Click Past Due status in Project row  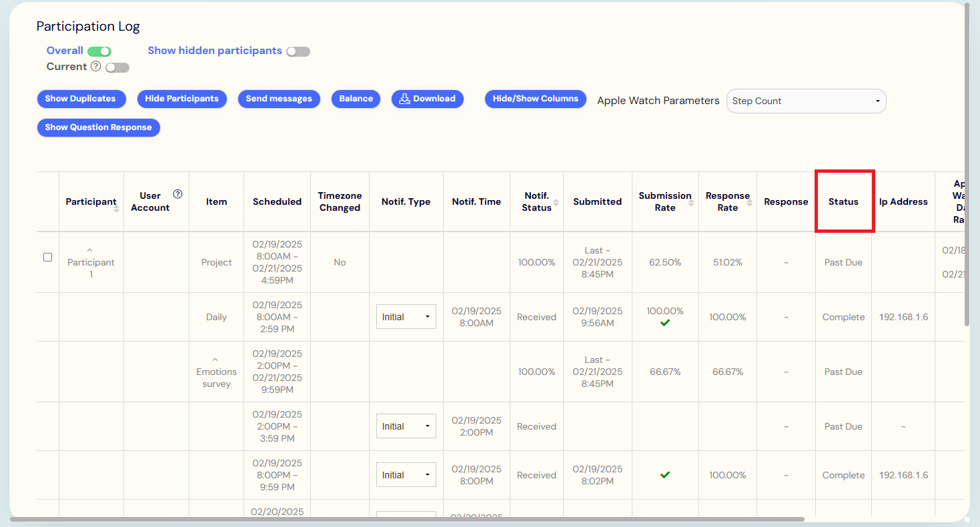point(843,262)
